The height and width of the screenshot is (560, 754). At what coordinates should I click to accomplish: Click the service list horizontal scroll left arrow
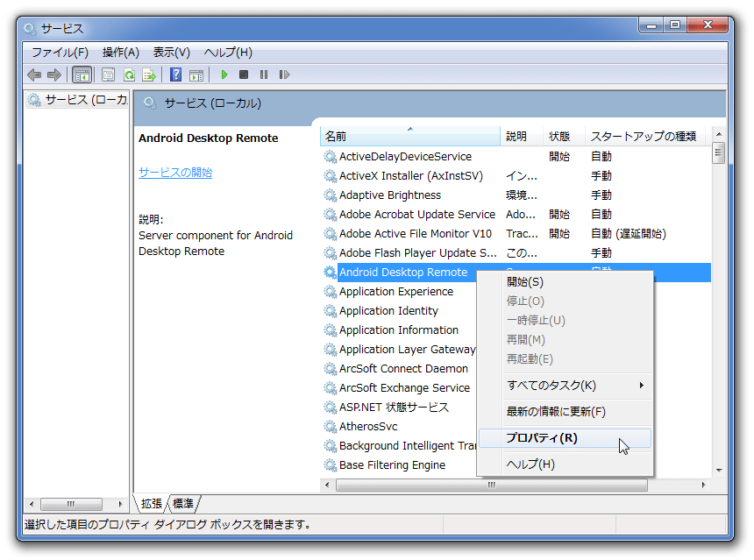point(327,485)
